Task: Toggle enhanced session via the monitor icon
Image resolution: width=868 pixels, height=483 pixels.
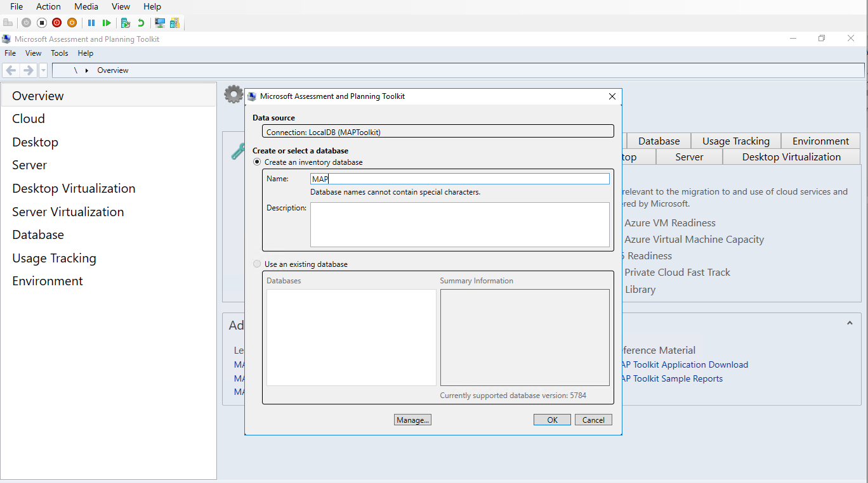Action: (x=160, y=23)
